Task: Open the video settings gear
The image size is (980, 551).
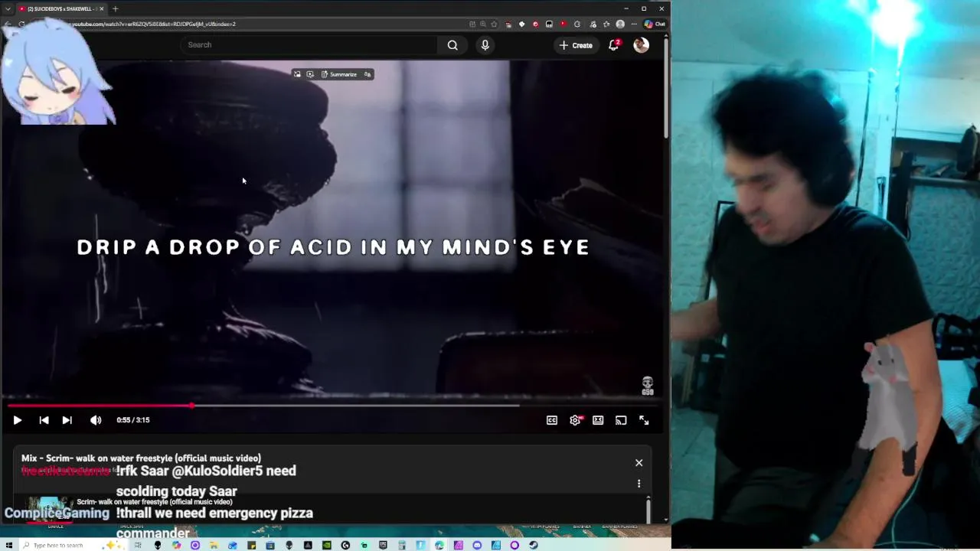Action: tap(575, 420)
